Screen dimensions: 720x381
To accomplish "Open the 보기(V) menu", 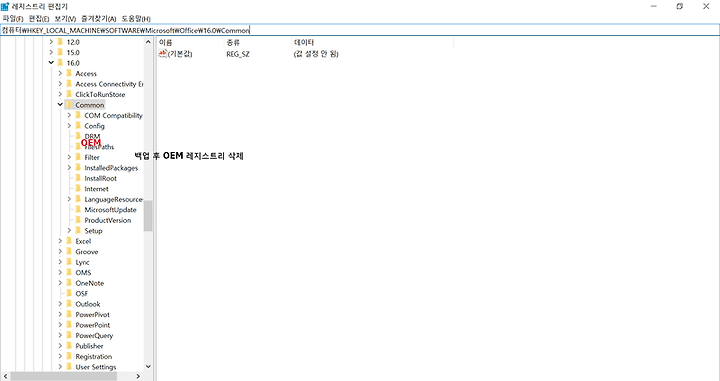I will pyautogui.click(x=65, y=19).
